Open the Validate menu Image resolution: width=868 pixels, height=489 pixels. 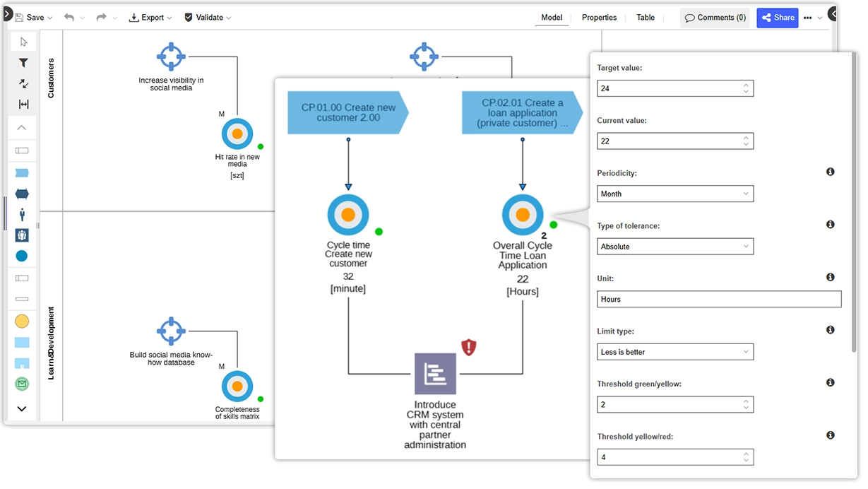tap(208, 18)
